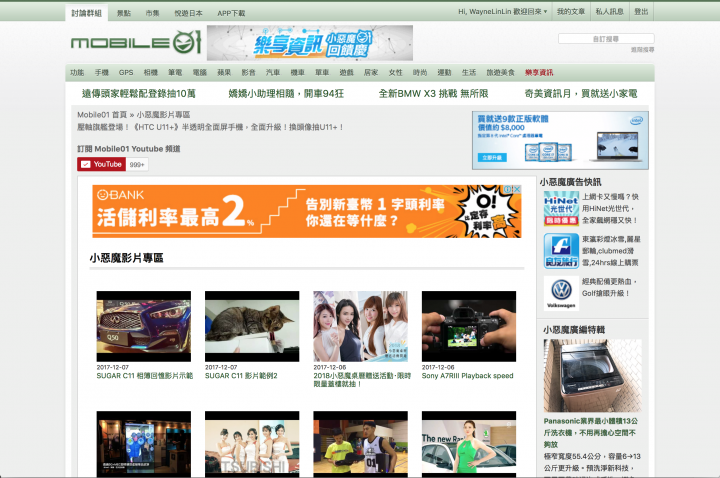Screen dimensions: 720x478
Task: Open 我的文章 link
Action: point(571,11)
